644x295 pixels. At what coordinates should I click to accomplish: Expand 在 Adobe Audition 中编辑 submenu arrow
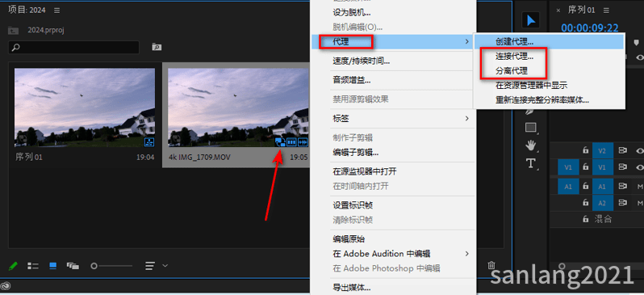pyautogui.click(x=467, y=254)
